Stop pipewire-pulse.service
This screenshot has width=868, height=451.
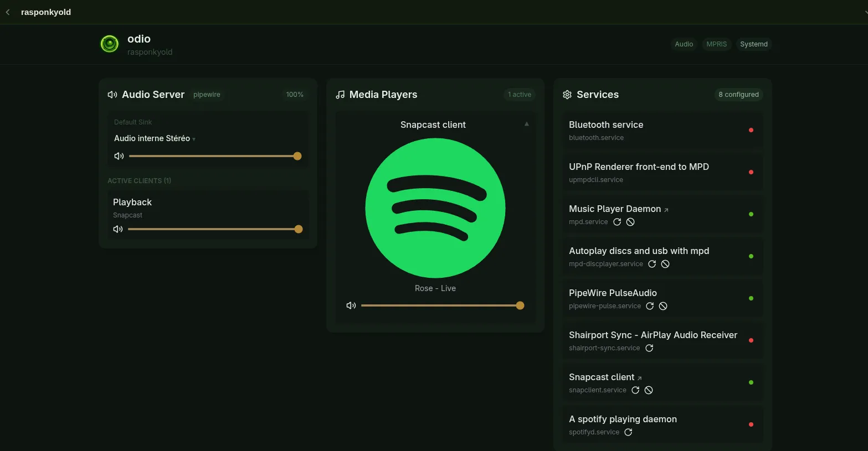click(663, 306)
